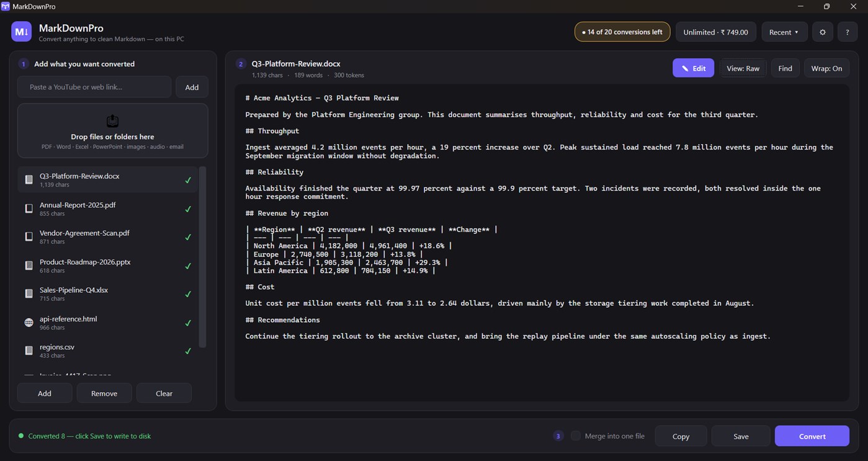Screen dimensions: 868x461
Task: Click the slide icon beside Product-Roadmap-2026.pptx
Action: pyautogui.click(x=29, y=266)
